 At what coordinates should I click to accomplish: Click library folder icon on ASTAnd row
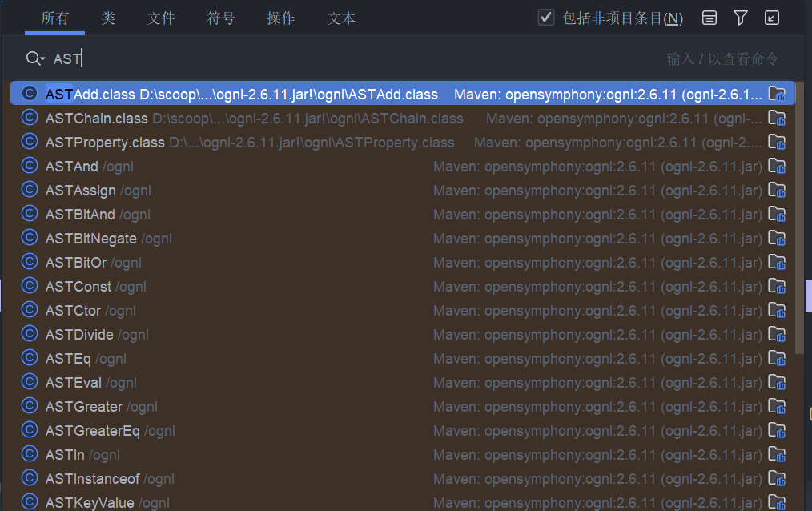[x=777, y=166]
